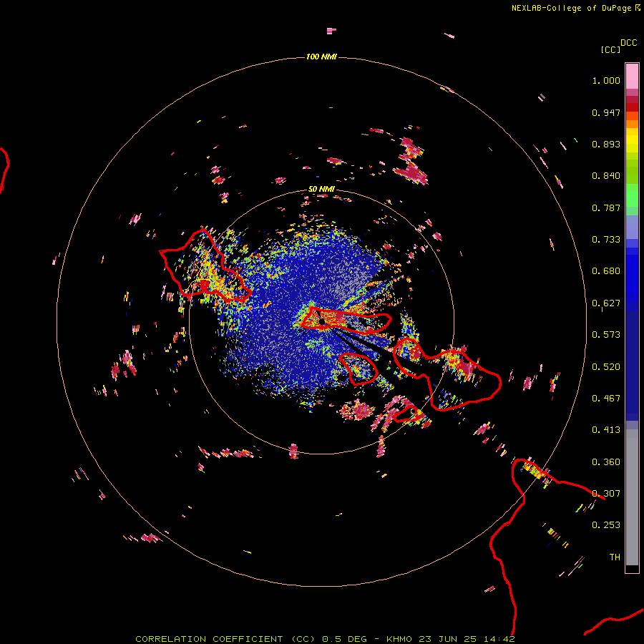644x644 pixels.
Task: Click the 50 NMI range ring label
Action: (x=321, y=189)
